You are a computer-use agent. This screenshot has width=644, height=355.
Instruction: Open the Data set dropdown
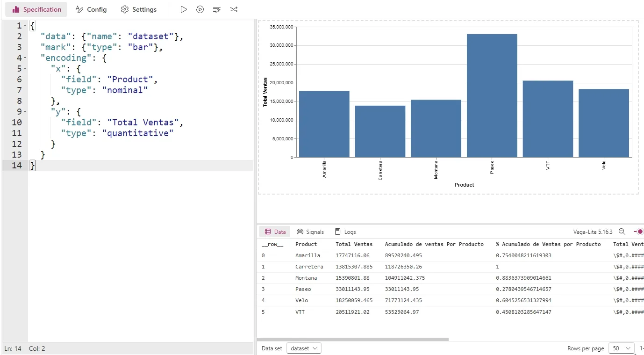[304, 348]
